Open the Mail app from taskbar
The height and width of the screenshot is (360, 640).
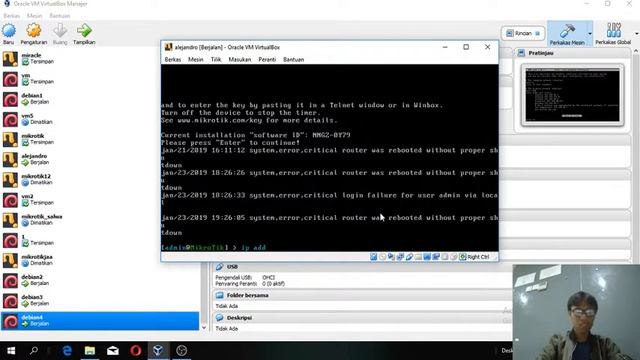(113, 351)
